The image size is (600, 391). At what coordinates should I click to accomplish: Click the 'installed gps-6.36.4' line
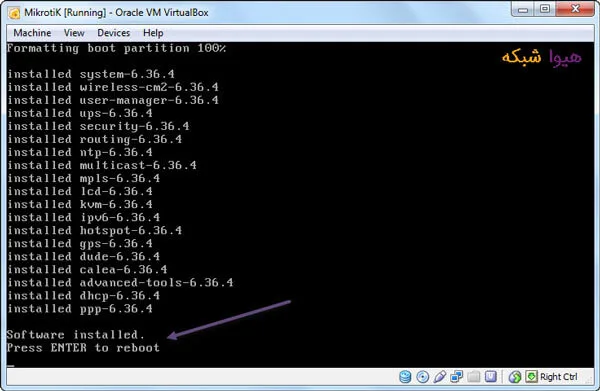tap(80, 243)
